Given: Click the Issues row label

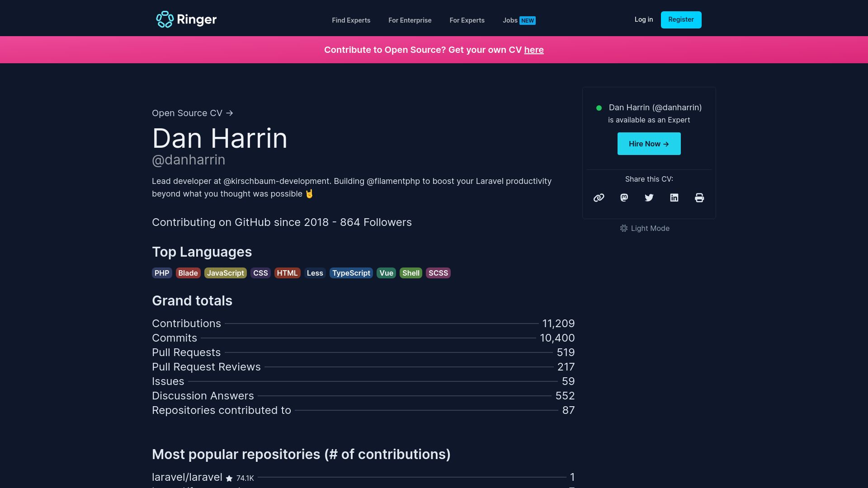Looking at the screenshot, I should pos(168,381).
